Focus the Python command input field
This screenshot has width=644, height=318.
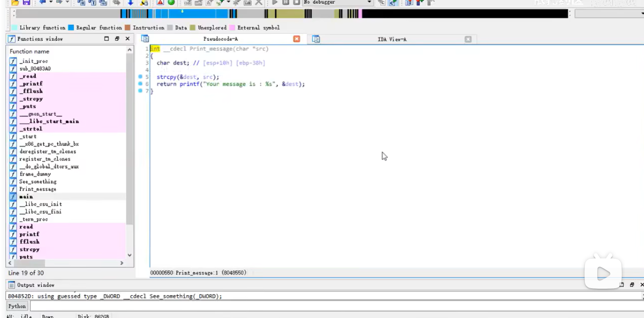click(x=337, y=306)
